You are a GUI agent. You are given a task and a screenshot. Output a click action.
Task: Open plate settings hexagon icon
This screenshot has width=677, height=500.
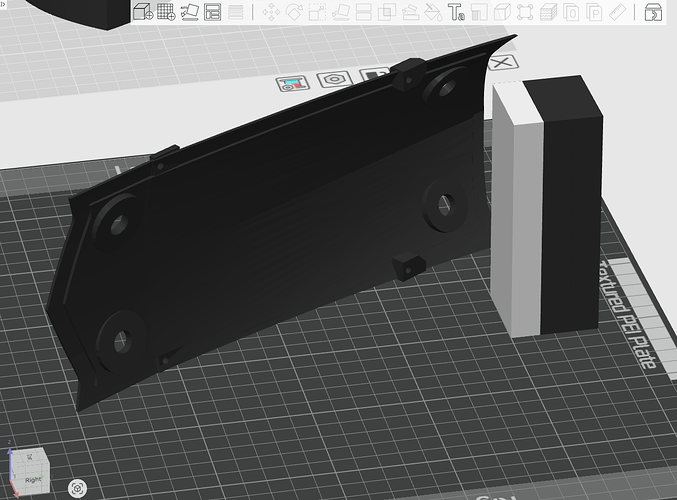point(333,80)
